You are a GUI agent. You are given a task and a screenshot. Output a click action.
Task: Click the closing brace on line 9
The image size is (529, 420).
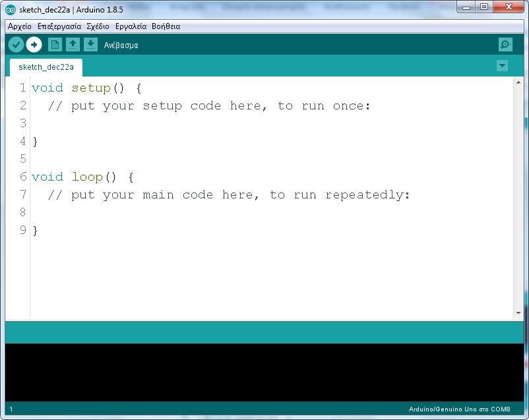click(x=35, y=231)
